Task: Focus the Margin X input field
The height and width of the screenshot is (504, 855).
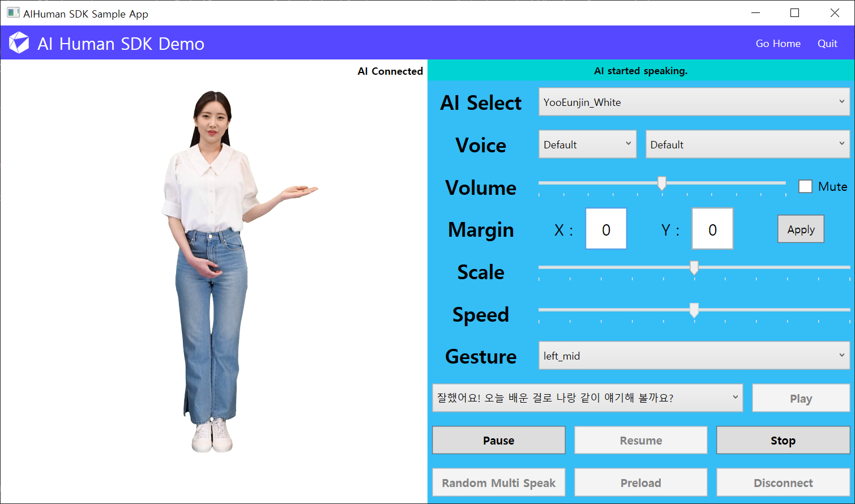Action: pos(606,229)
